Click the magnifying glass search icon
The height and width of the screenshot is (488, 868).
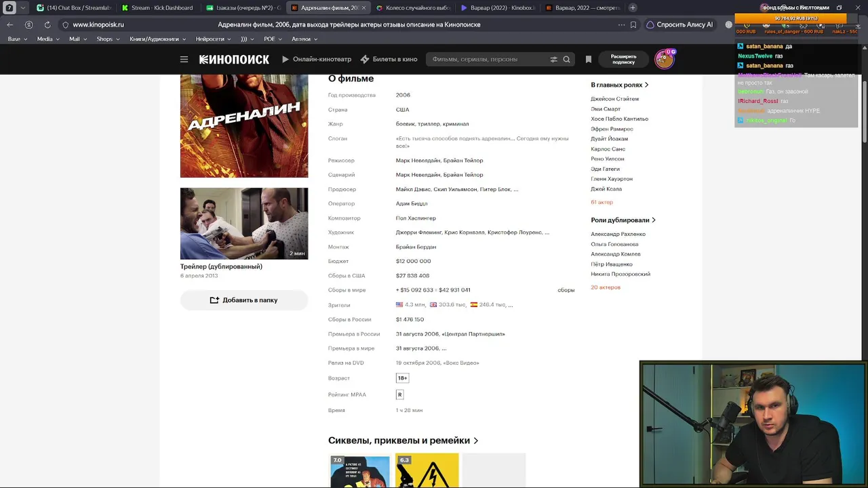(x=566, y=60)
